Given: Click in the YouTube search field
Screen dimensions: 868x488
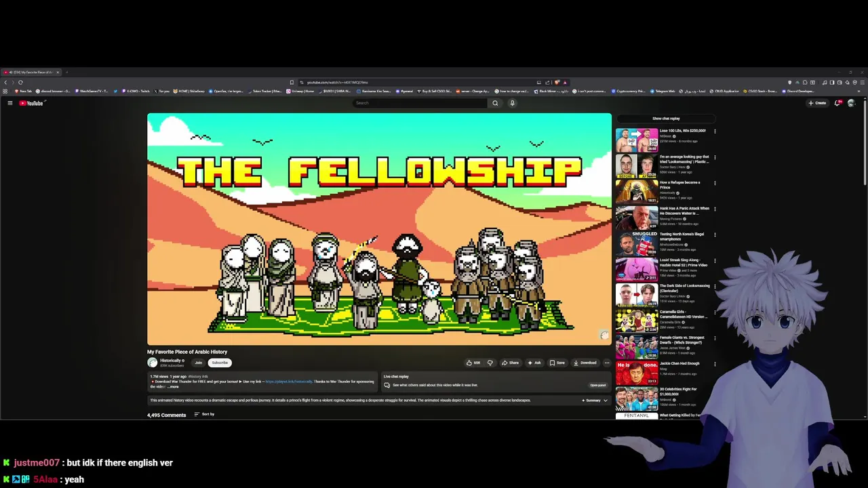Looking at the screenshot, I should click(x=420, y=103).
